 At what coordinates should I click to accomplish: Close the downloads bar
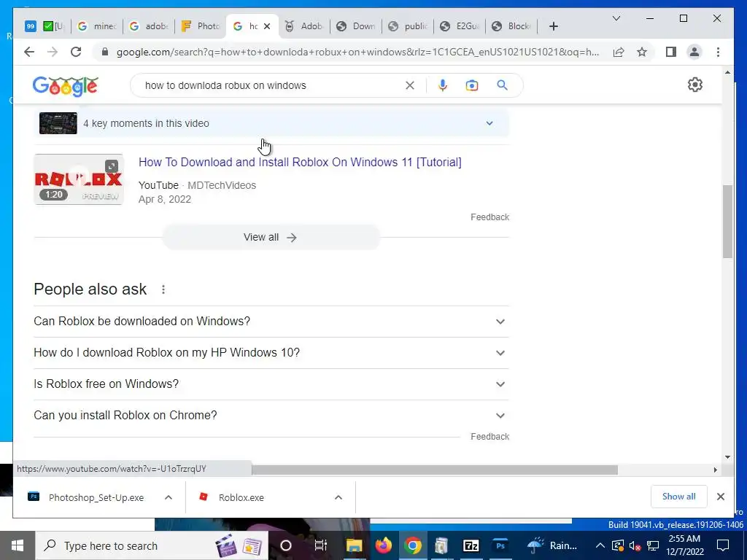point(720,497)
